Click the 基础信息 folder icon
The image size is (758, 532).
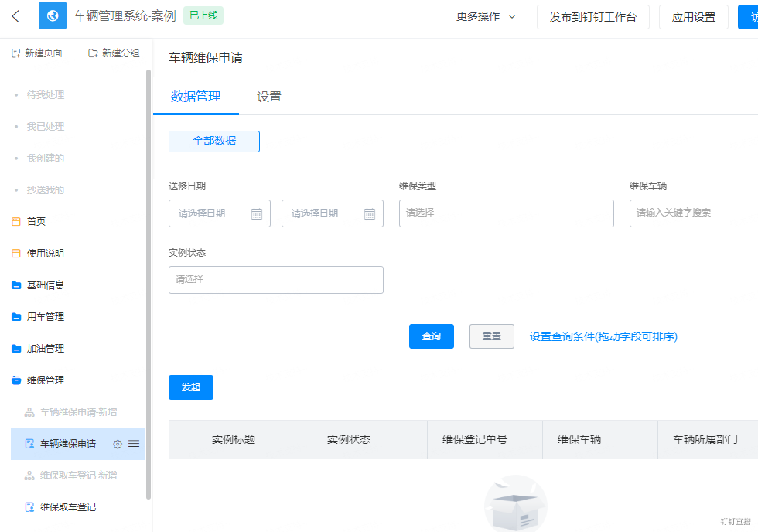click(16, 285)
